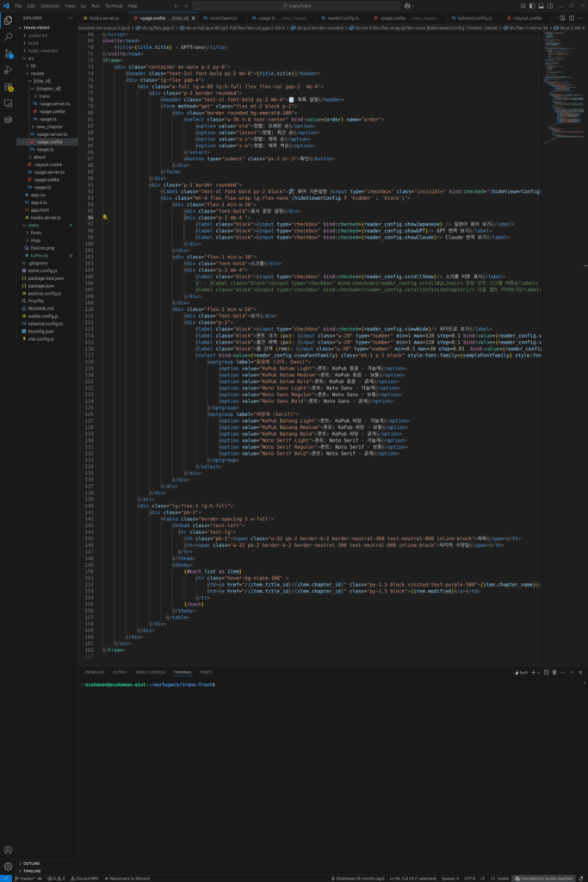The height and width of the screenshot is (882, 588).
Task: Click the notifications bell in status bar
Action: coord(581,878)
